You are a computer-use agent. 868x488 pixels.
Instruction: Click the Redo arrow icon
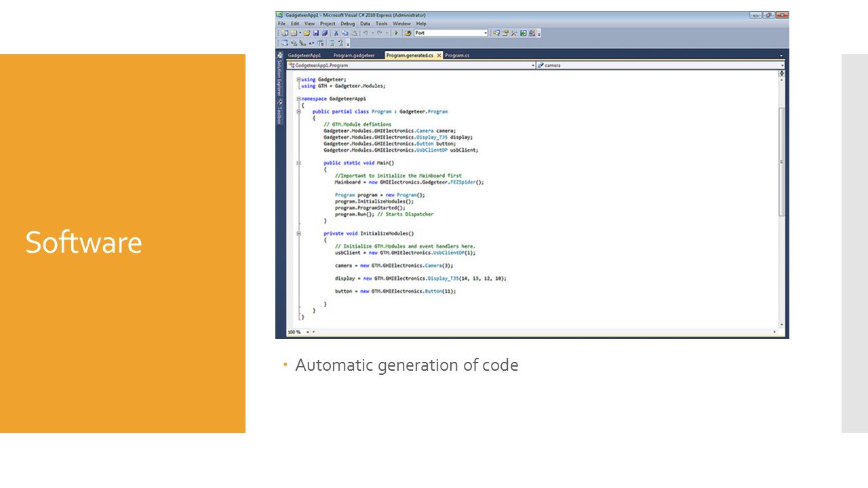point(380,33)
